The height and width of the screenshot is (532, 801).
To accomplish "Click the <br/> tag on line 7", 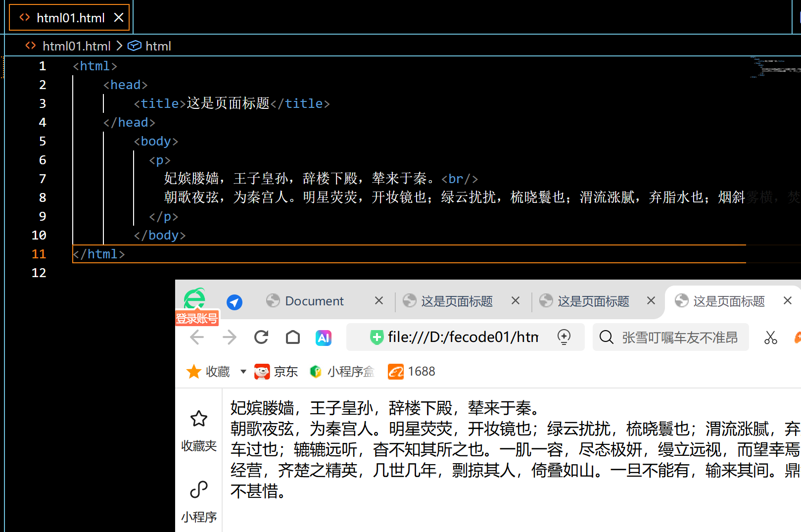I will [x=460, y=179].
